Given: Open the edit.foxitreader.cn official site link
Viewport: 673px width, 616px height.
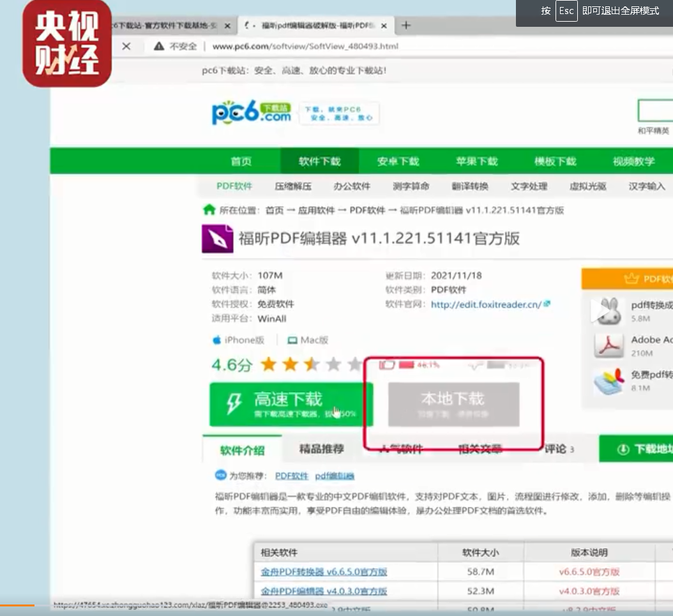Looking at the screenshot, I should [487, 304].
